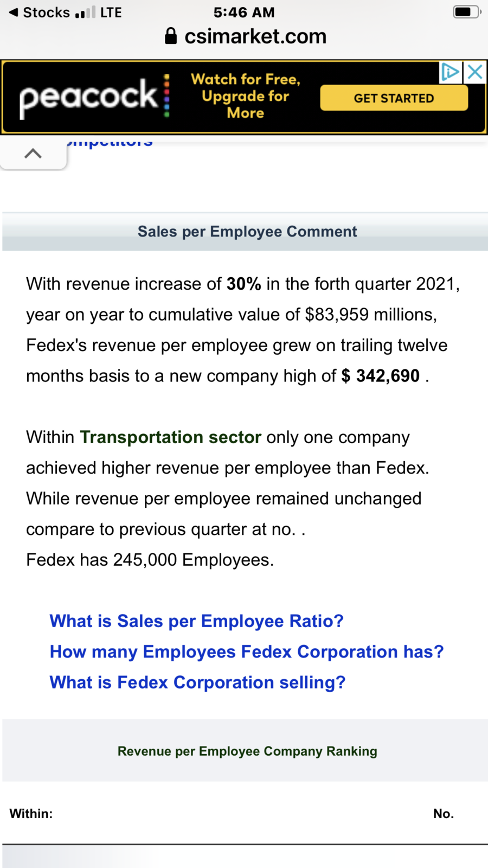The image size is (488, 868).
Task: Tap the back-to-Stocks arrow in status bar
Action: [14, 12]
